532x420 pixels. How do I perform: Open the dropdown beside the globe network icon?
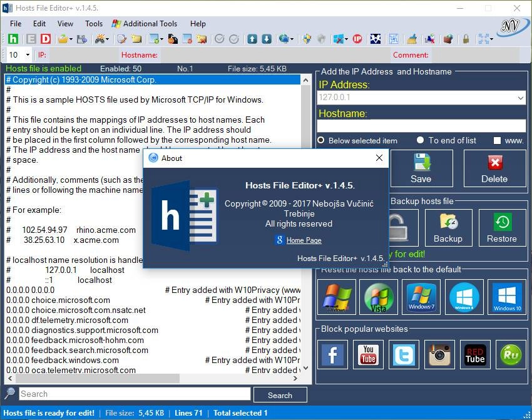292,39
